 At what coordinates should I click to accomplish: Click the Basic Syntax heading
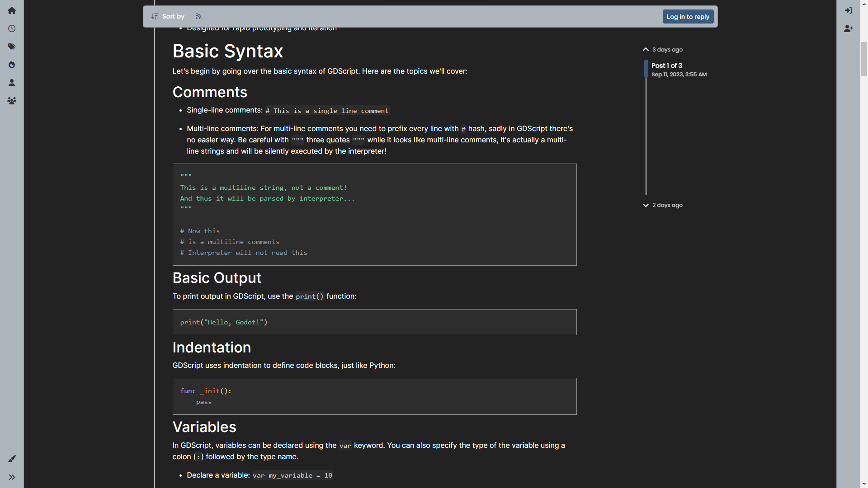tap(227, 51)
